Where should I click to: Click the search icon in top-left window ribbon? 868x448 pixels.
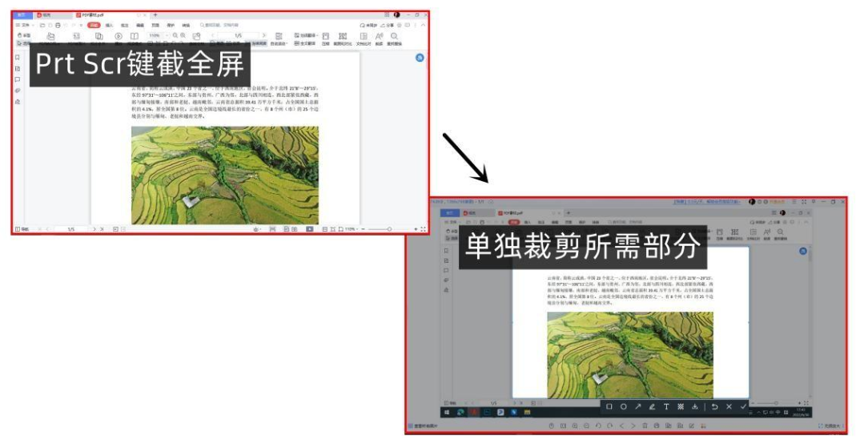click(x=394, y=36)
